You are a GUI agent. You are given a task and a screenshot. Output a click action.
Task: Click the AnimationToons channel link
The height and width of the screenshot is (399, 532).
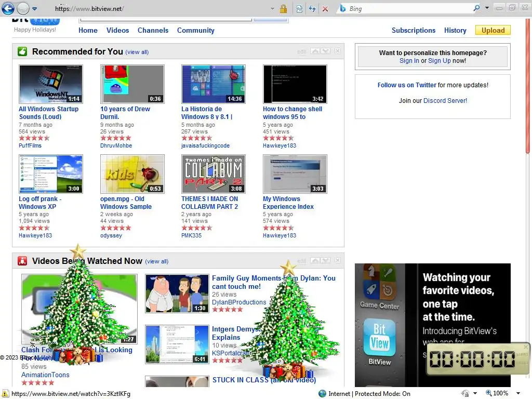45,375
